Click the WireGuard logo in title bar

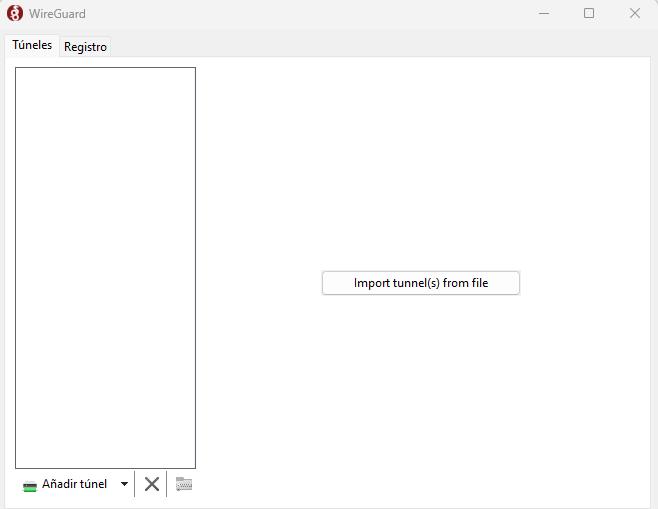coord(15,14)
